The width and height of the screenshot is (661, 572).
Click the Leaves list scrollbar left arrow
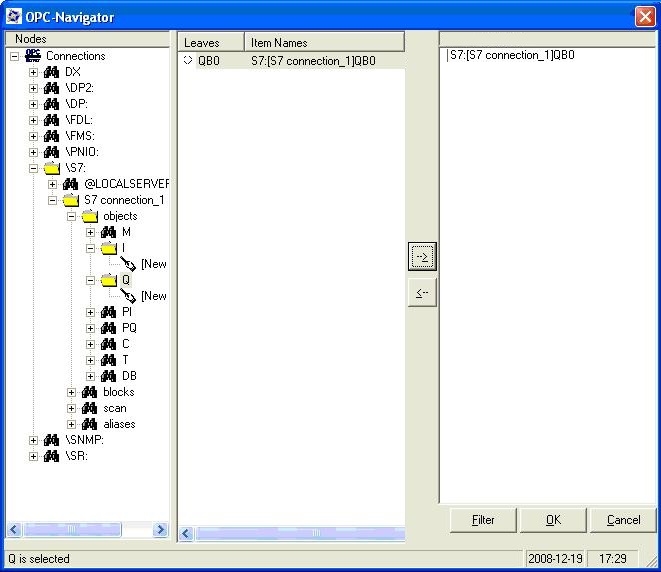pos(186,534)
